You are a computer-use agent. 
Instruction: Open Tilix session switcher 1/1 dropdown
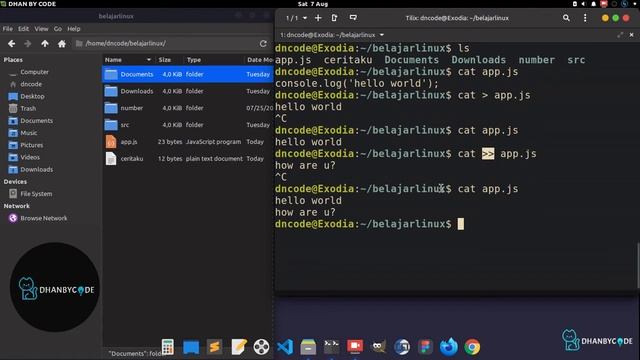coord(296,18)
